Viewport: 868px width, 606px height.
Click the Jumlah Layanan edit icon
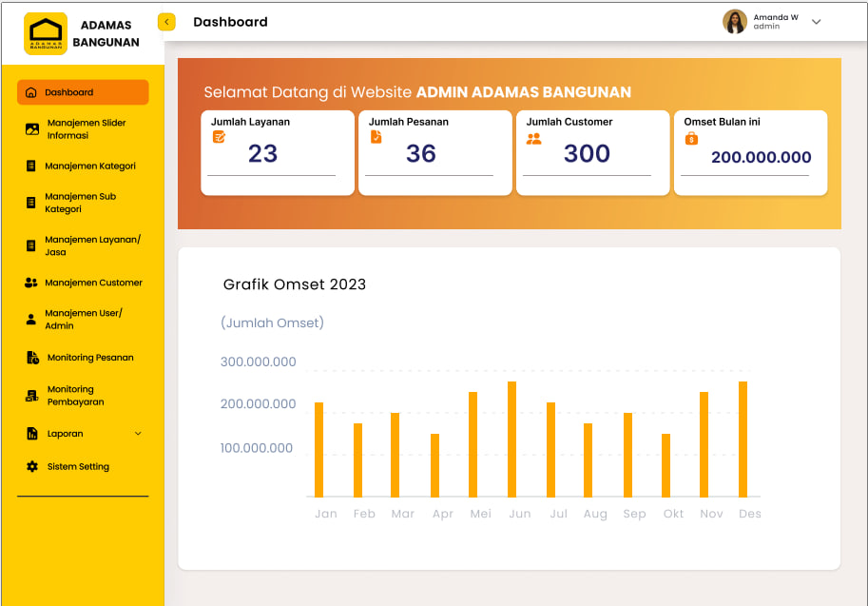(219, 137)
